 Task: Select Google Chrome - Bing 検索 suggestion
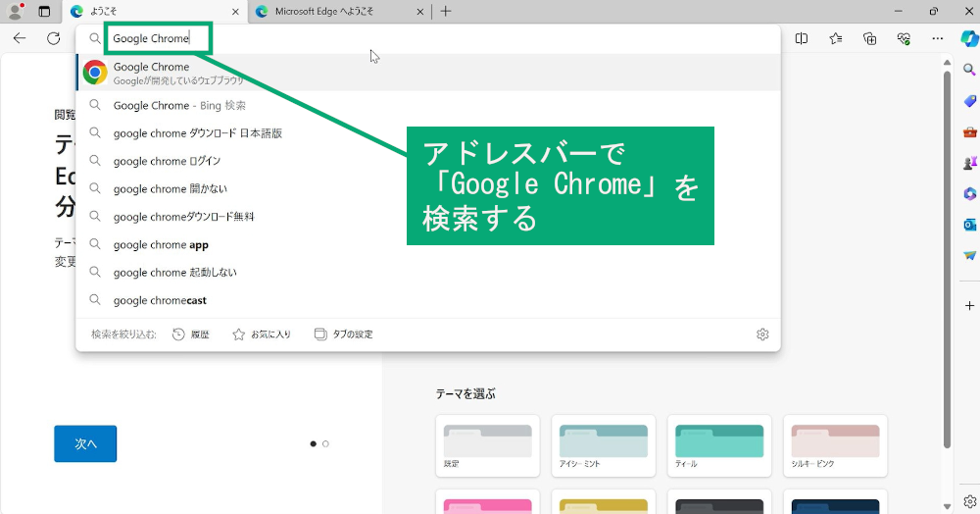pyautogui.click(x=428, y=106)
